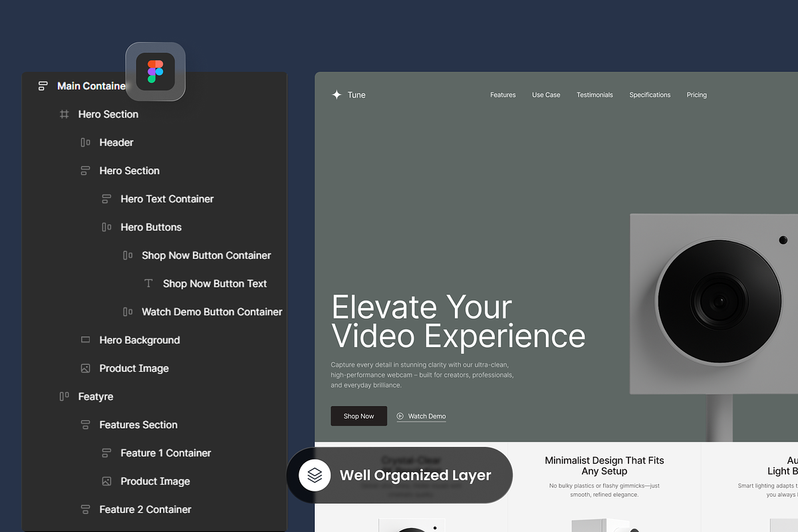Click the Tune brand name
The image size is (798, 532).
pyautogui.click(x=356, y=95)
